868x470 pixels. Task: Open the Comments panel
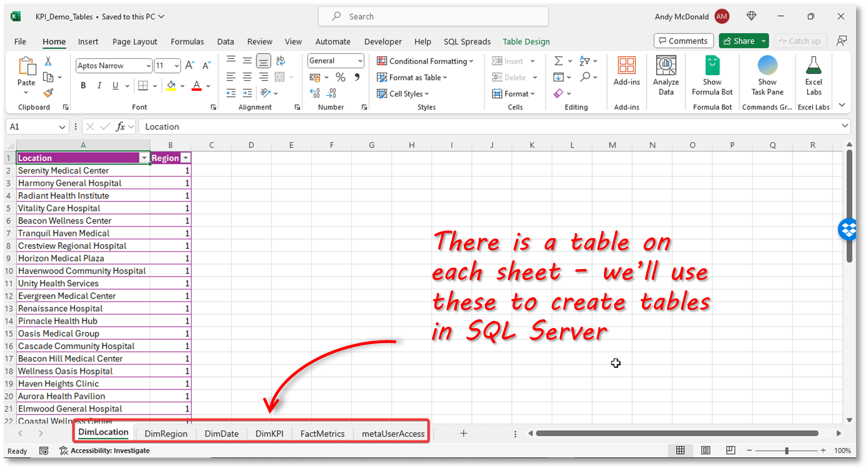pyautogui.click(x=683, y=41)
